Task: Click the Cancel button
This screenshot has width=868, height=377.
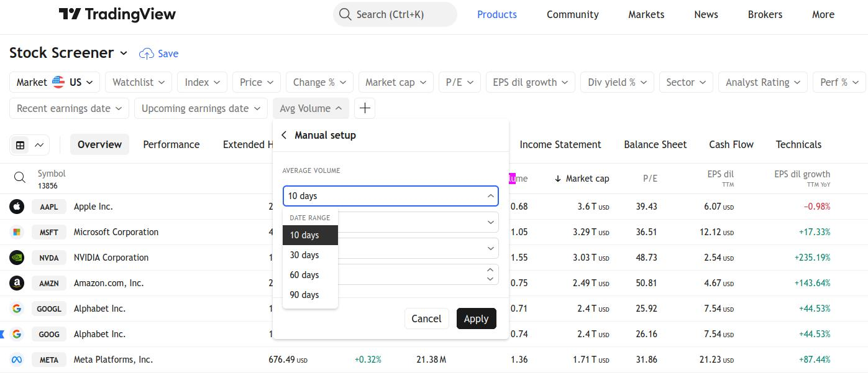Action: point(426,319)
